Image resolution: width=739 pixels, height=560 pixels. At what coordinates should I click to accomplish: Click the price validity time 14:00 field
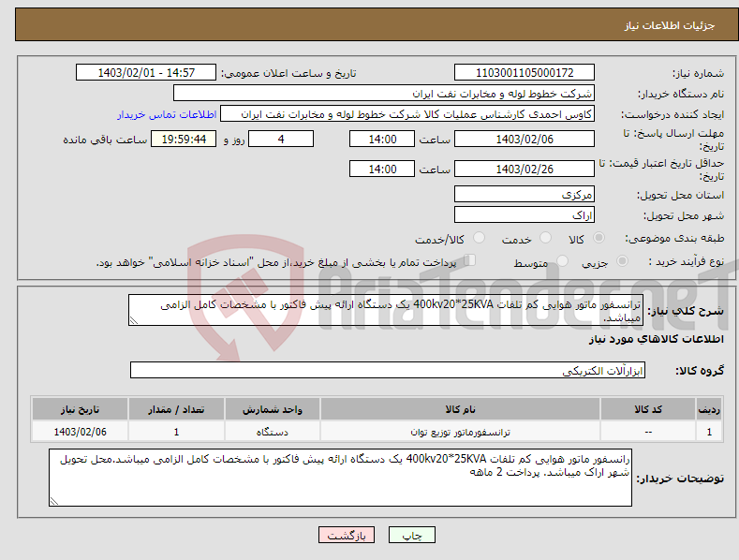click(382, 169)
